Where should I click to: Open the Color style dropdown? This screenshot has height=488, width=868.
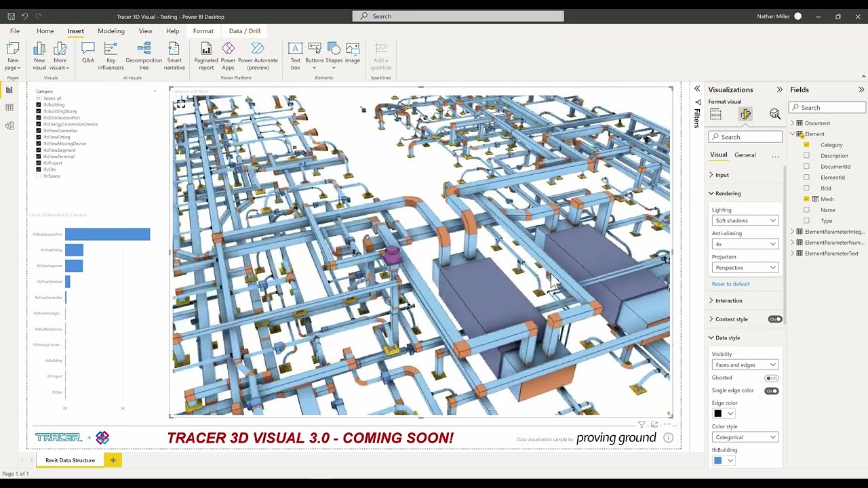pos(745,437)
